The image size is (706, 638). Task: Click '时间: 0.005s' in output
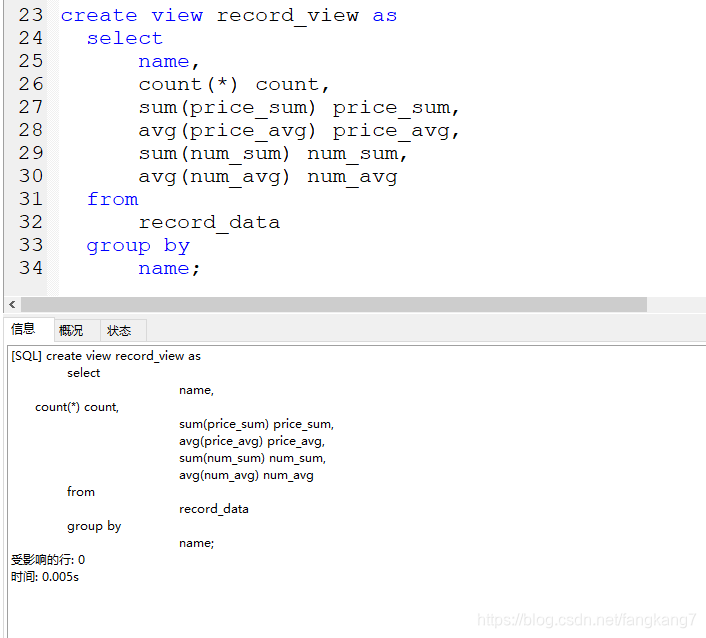coord(45,577)
